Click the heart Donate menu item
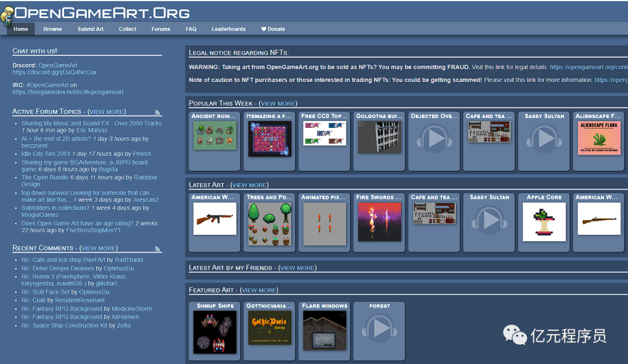 click(x=273, y=29)
